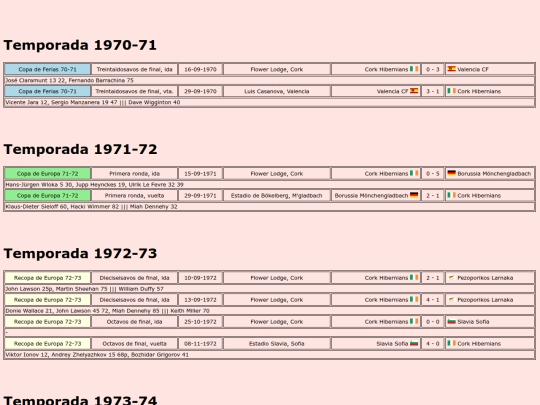Click scorers line starting 'Vicente Jara 12'
This screenshot has height=405, width=540.
(269, 102)
